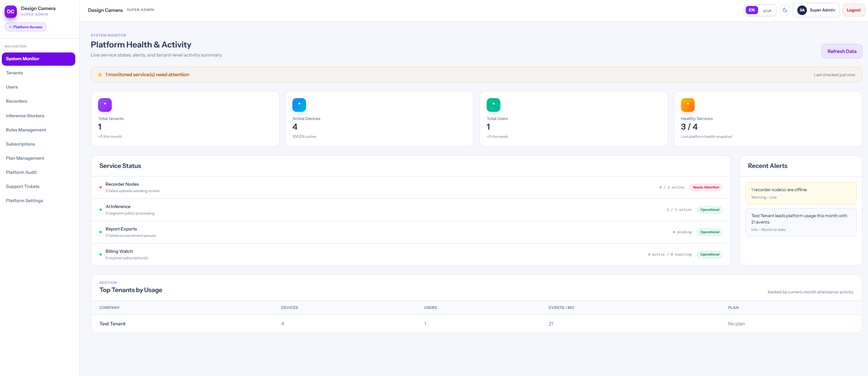Image resolution: width=868 pixels, height=376 pixels.
Task: Click the SA avatar icon
Action: pos(802,10)
